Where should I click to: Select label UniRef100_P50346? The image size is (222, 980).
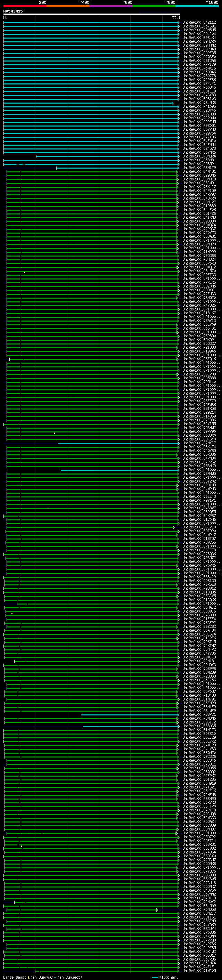tap(199, 72)
